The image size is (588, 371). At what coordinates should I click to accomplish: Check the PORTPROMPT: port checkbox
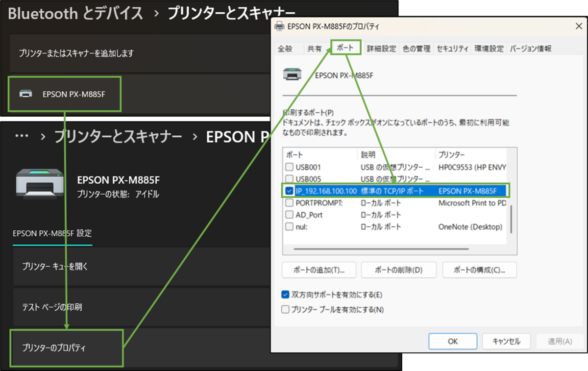coord(289,203)
